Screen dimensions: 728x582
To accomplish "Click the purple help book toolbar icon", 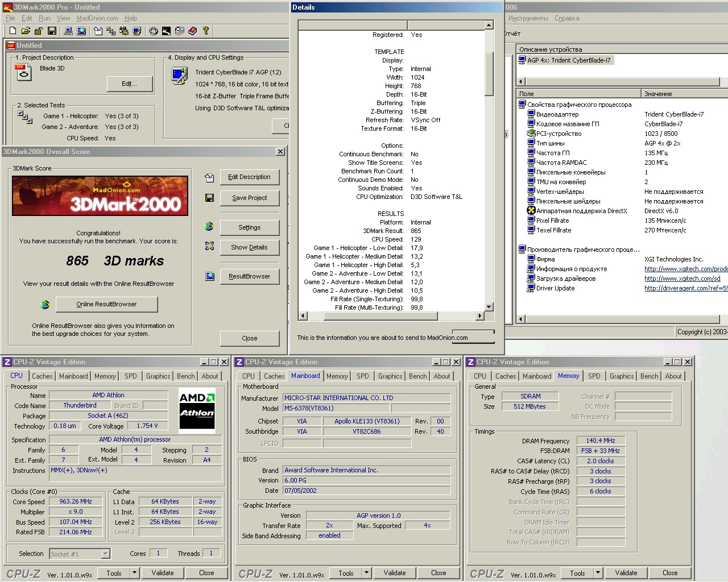I will click(192, 31).
